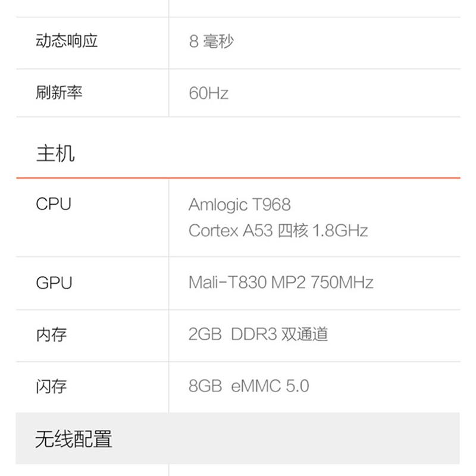
Task: Click the CPU row label
Action: (x=54, y=204)
